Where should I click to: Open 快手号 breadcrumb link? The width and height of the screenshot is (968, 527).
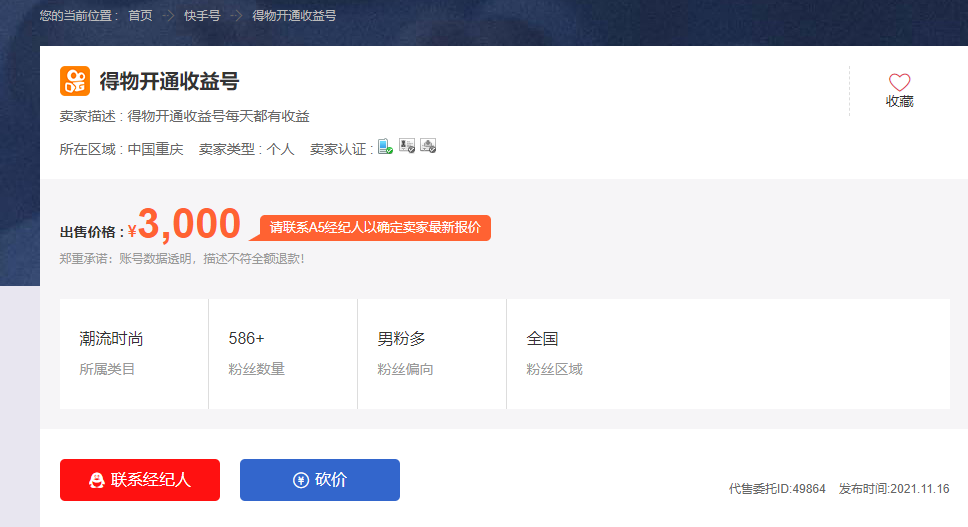202,15
